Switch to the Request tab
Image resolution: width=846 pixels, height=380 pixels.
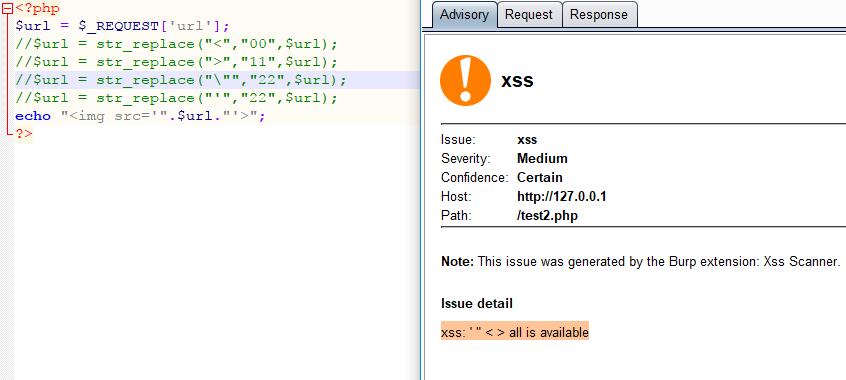click(x=529, y=15)
